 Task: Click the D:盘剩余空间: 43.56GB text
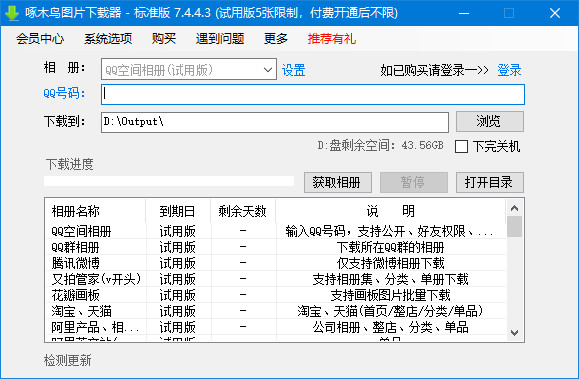pos(380,145)
